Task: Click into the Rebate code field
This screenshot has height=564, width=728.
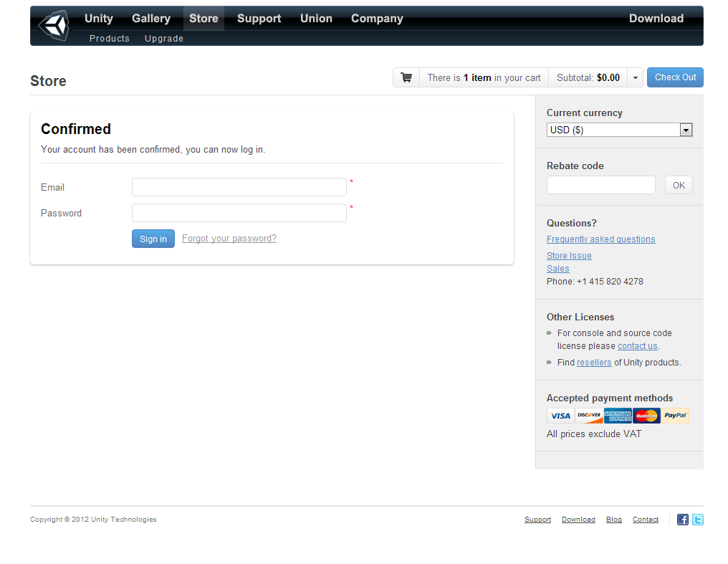Action: 600,185
